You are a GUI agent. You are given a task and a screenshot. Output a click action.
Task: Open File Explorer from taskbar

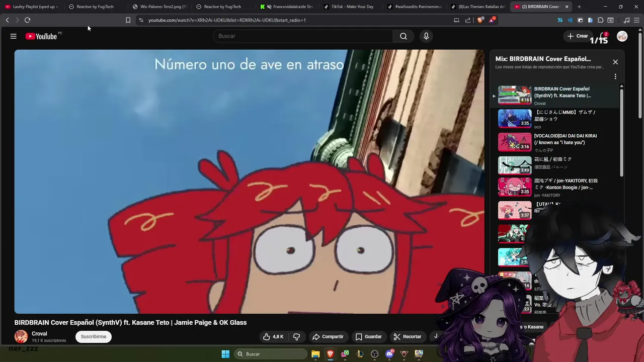[x=315, y=354]
